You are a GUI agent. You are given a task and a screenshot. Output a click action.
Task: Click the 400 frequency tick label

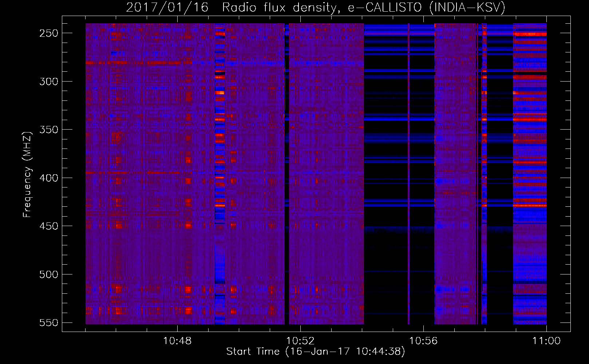click(49, 178)
